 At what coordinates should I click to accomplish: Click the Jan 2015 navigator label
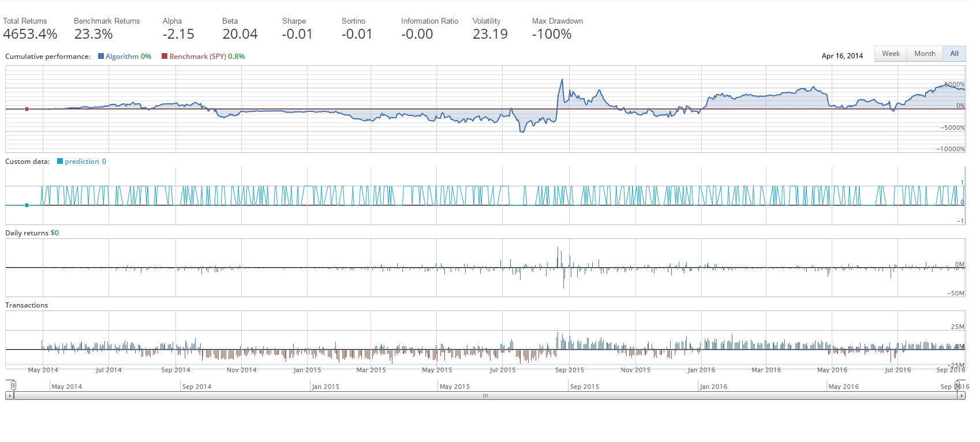[326, 387]
